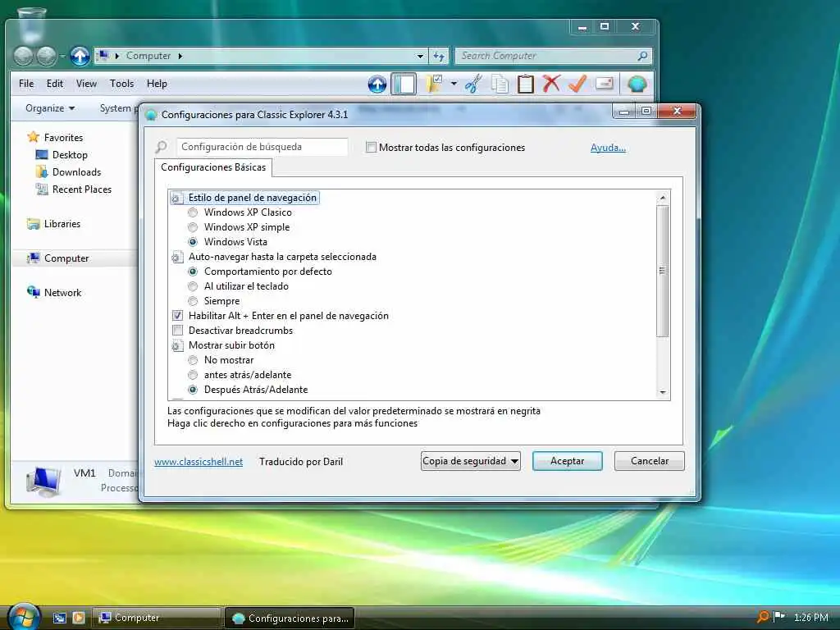
Task: Click the Up toolbar icon in Classic Explorer toolbar
Action: (x=377, y=84)
